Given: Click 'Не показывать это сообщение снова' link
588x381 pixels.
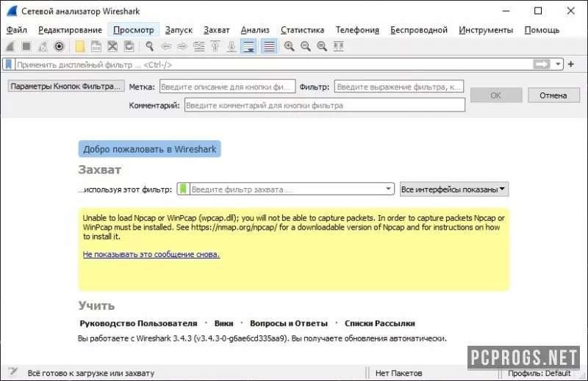Looking at the screenshot, I should point(151,254).
